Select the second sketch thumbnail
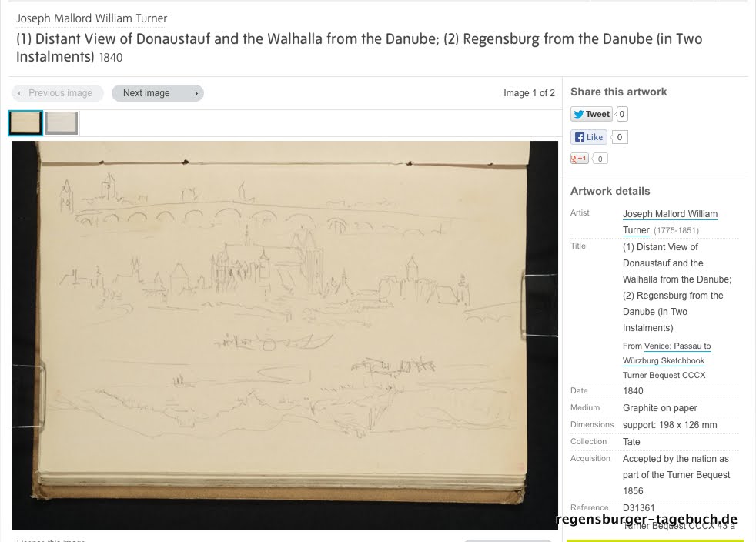Image resolution: width=756 pixels, height=542 pixels. click(62, 123)
